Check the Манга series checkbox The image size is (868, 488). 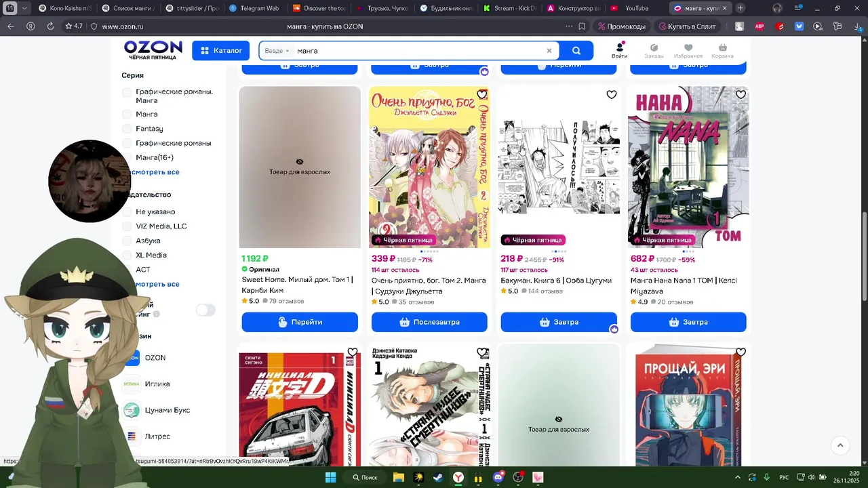[x=127, y=114]
